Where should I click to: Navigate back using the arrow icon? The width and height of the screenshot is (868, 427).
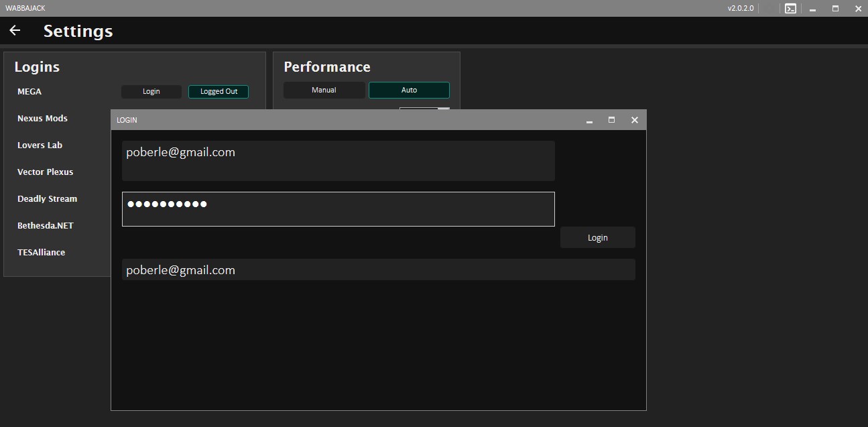coord(15,30)
